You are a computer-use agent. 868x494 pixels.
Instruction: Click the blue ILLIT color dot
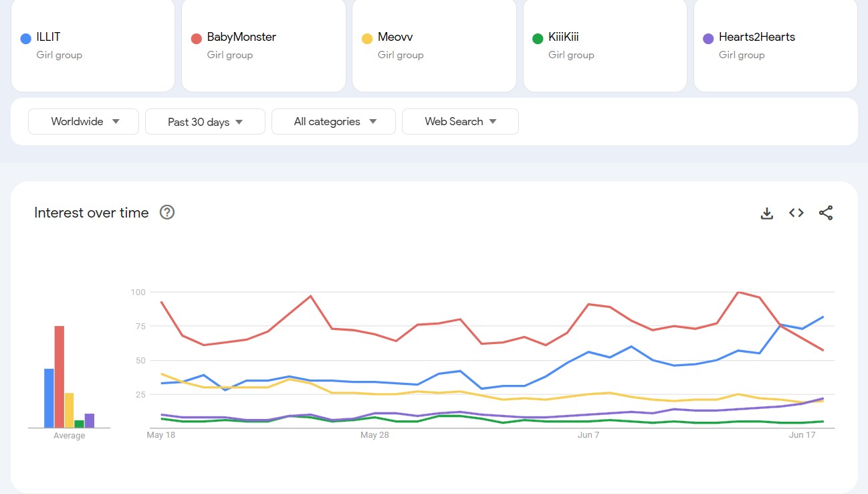[26, 38]
